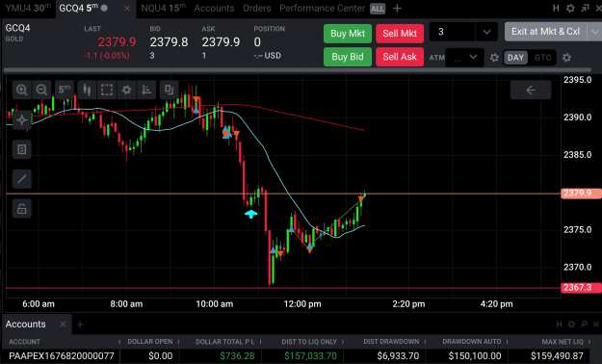
Task: Click Buy Mkt button
Action: (348, 34)
